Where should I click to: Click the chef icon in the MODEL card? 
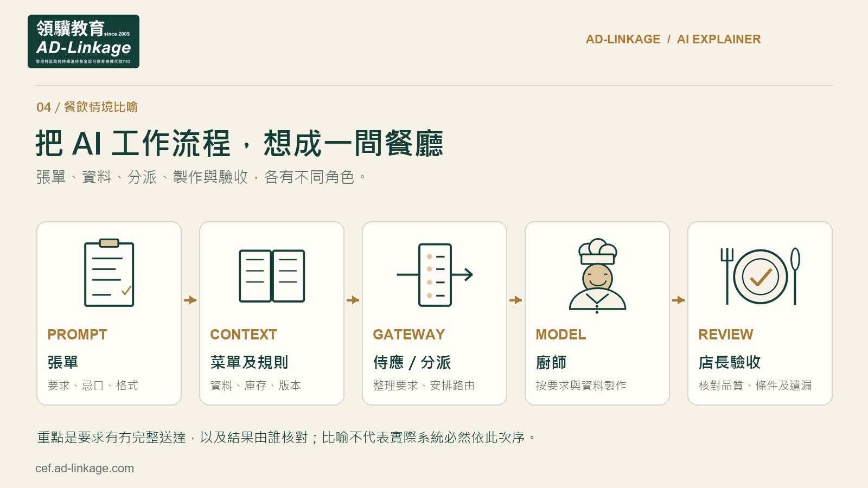pos(597,276)
